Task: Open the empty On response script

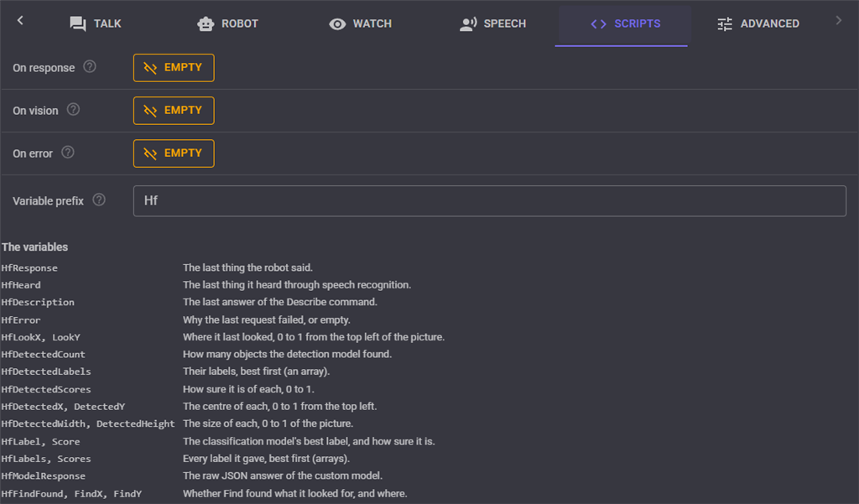Action: 174,67
